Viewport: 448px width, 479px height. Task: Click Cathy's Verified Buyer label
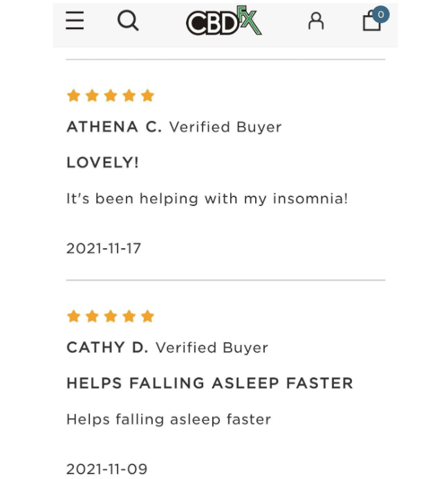[212, 348]
